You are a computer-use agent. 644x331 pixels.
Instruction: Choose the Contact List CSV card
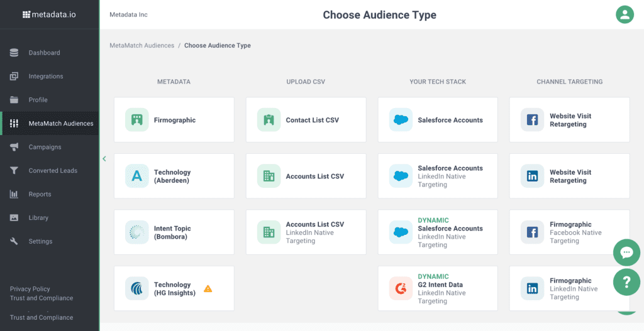(x=306, y=120)
